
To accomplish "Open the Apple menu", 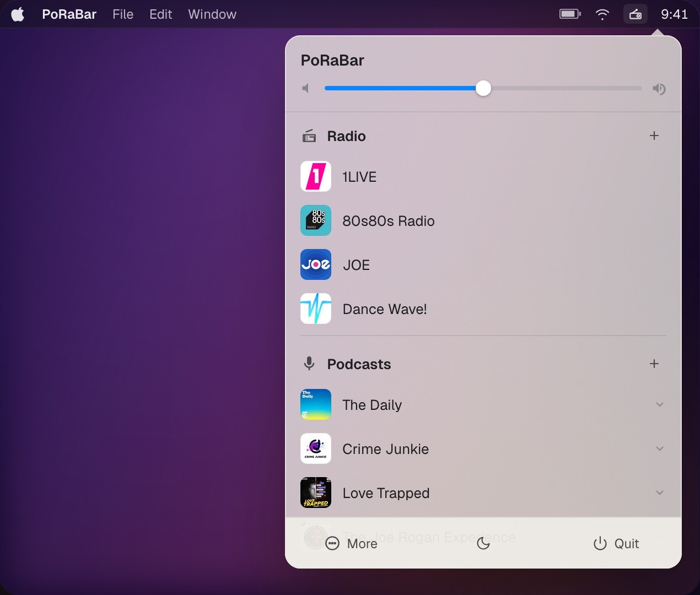I will [x=18, y=14].
